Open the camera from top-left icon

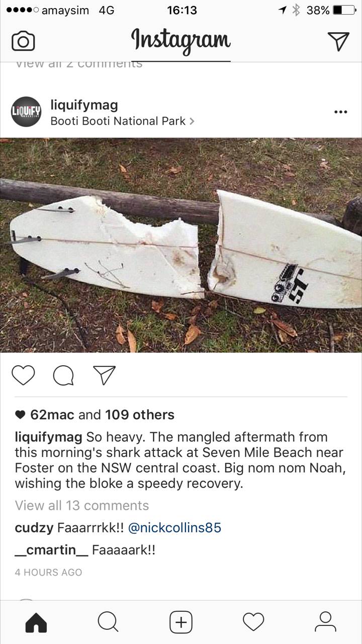[x=23, y=41]
